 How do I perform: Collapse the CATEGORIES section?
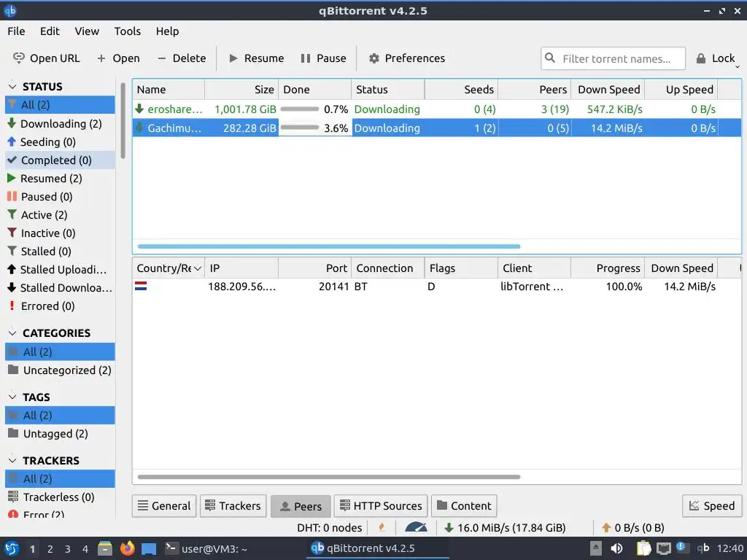pos(12,332)
